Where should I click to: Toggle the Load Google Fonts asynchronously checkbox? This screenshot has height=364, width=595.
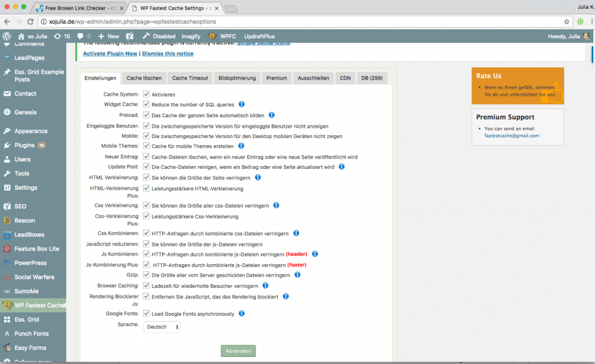click(x=146, y=313)
